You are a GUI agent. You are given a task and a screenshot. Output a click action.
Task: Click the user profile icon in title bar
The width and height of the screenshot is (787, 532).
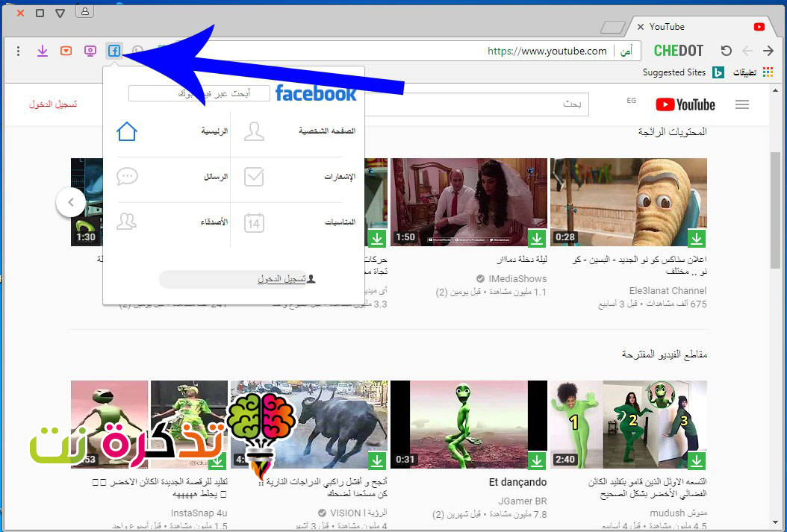[x=85, y=11]
